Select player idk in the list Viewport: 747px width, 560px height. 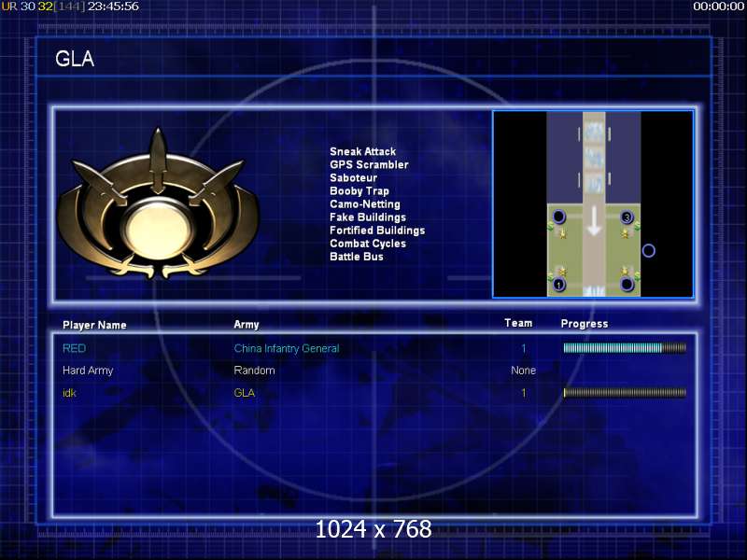[69, 393]
